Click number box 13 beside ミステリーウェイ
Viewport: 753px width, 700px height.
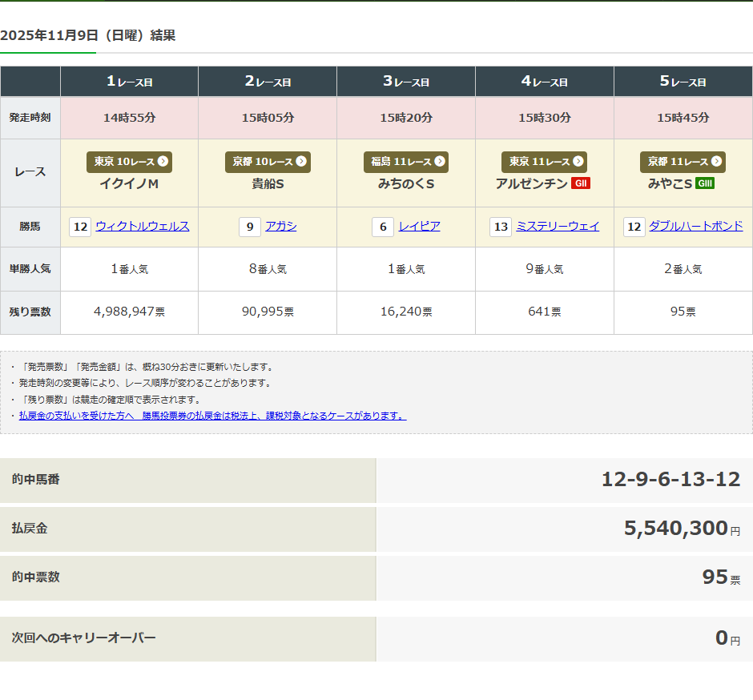pyautogui.click(x=501, y=227)
